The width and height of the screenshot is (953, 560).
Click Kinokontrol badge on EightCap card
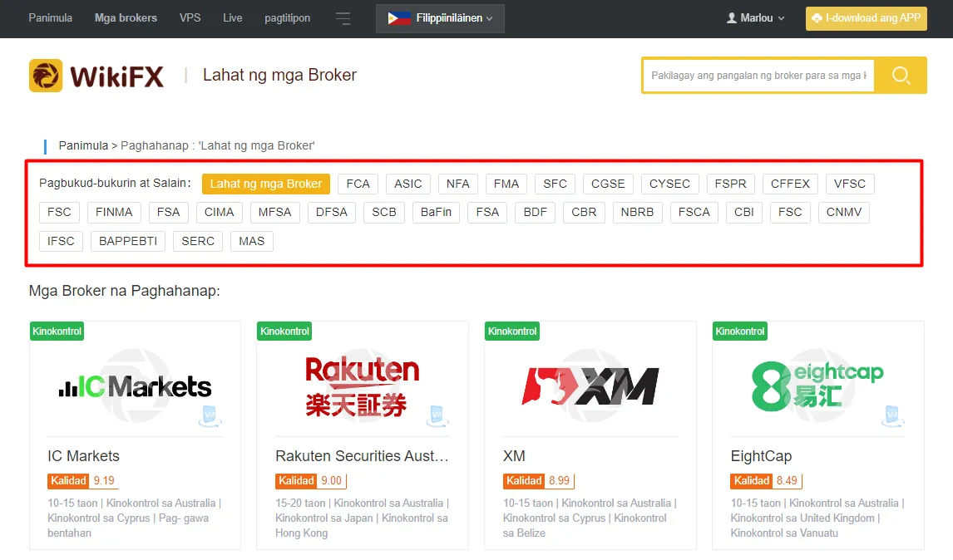739,331
